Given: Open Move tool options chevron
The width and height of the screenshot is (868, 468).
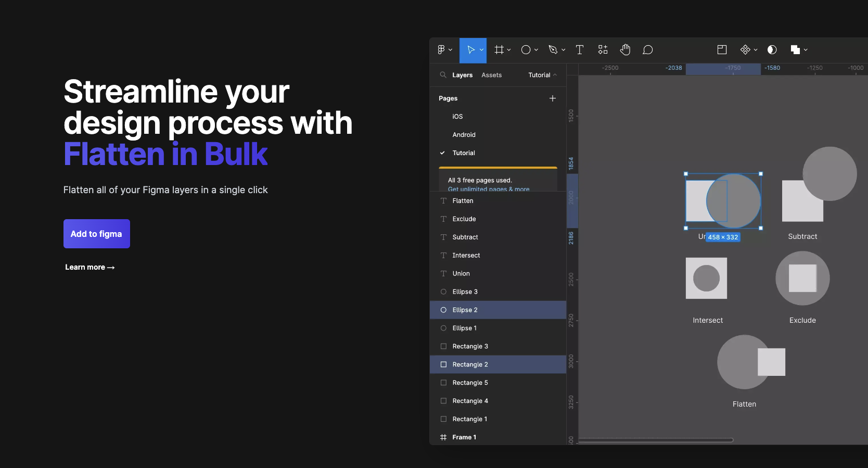Looking at the screenshot, I should [x=481, y=50].
